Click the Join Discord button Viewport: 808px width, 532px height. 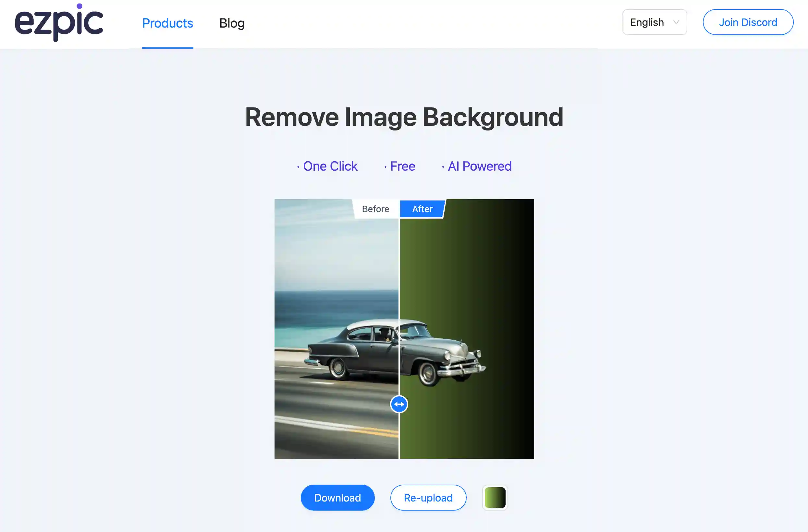click(748, 22)
